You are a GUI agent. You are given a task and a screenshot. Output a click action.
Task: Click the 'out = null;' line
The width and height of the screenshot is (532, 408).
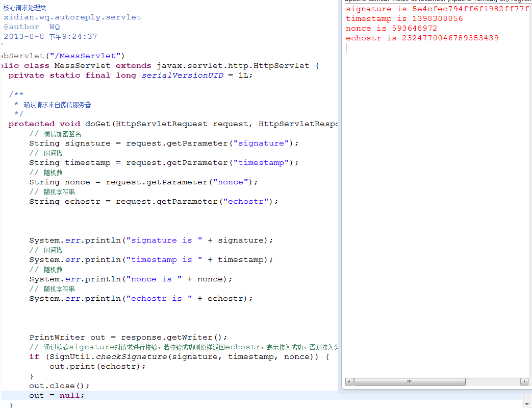point(57,395)
